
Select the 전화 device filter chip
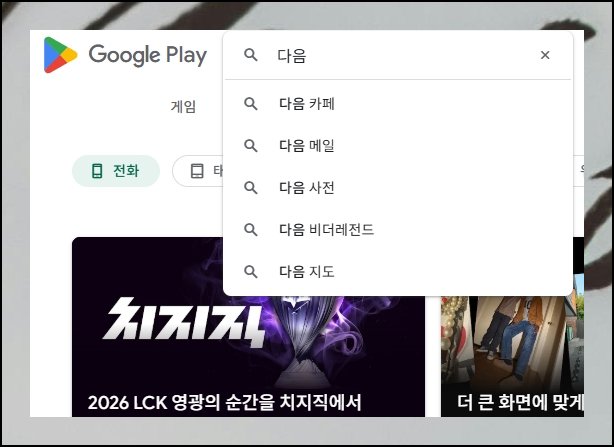(116, 171)
